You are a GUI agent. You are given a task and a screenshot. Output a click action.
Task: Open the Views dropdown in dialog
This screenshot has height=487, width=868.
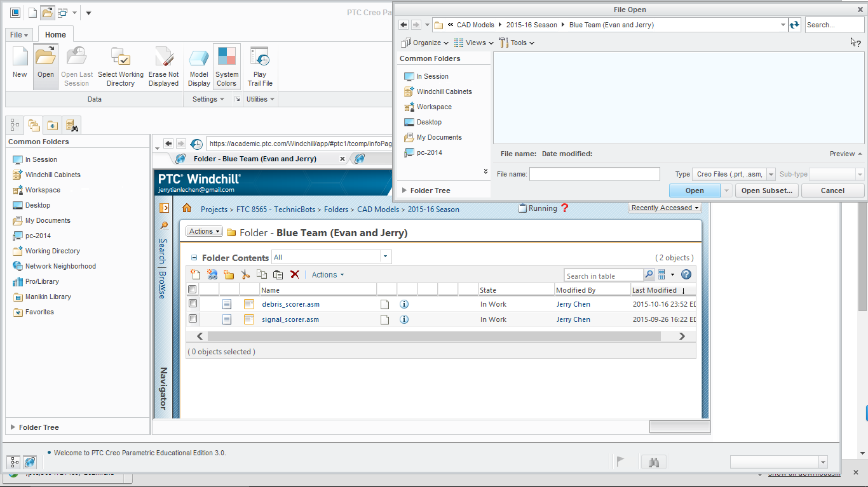pos(474,43)
